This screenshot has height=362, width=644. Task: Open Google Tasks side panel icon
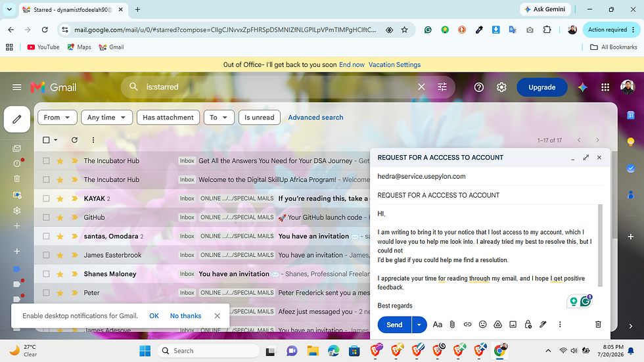(631, 168)
